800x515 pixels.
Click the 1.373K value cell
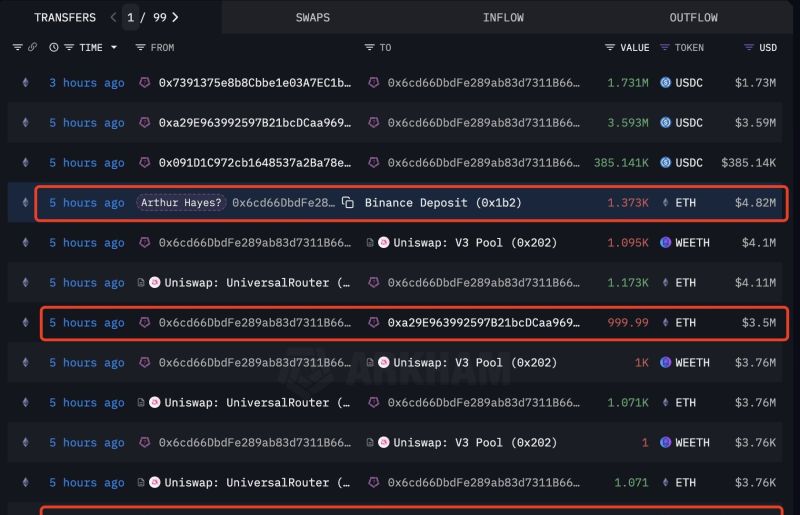pyautogui.click(x=628, y=203)
